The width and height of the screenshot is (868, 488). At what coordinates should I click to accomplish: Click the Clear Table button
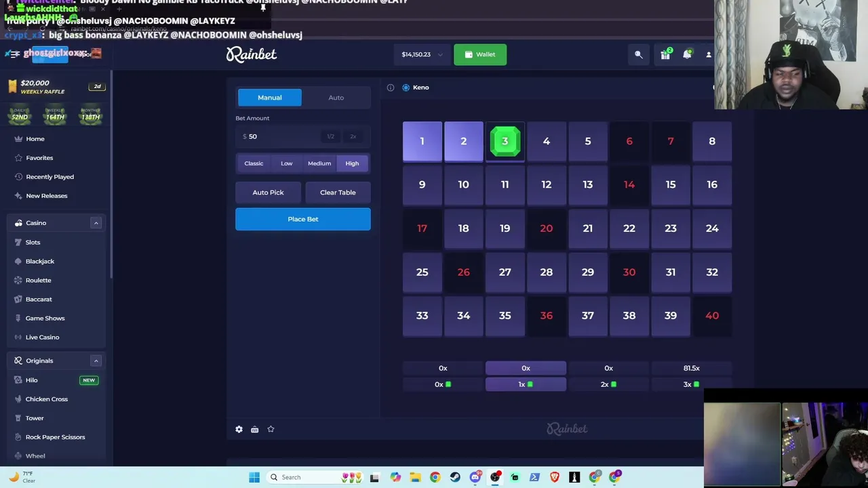[338, 192]
